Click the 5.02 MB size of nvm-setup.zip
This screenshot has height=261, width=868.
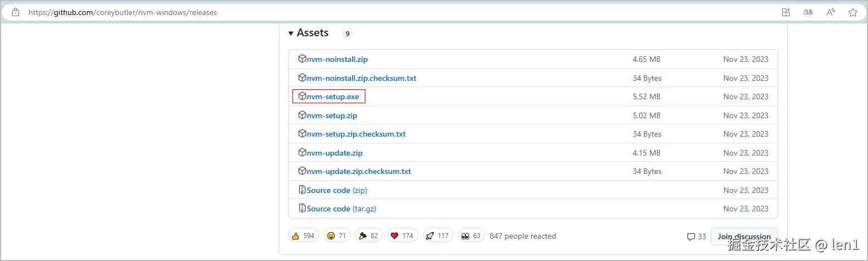tap(647, 115)
